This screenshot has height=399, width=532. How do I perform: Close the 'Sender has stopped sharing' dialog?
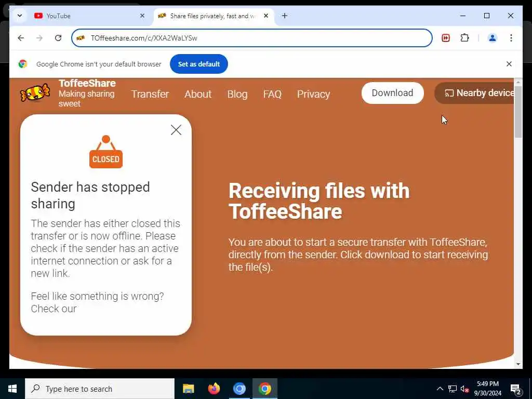point(176,129)
